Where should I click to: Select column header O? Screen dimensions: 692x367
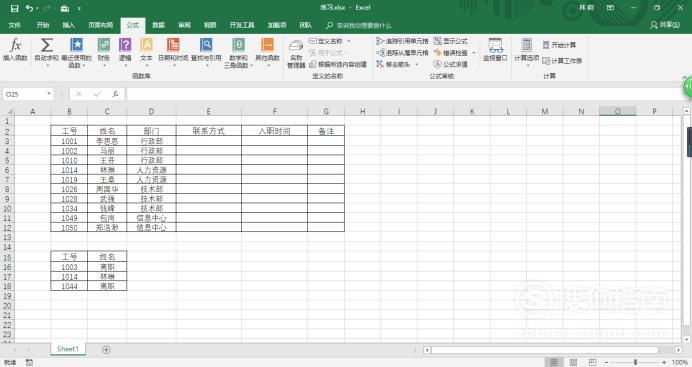(617, 112)
